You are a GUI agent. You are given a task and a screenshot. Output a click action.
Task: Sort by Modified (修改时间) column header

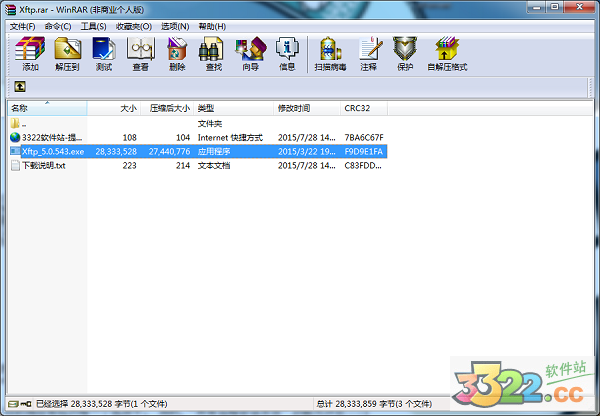tap(307, 108)
